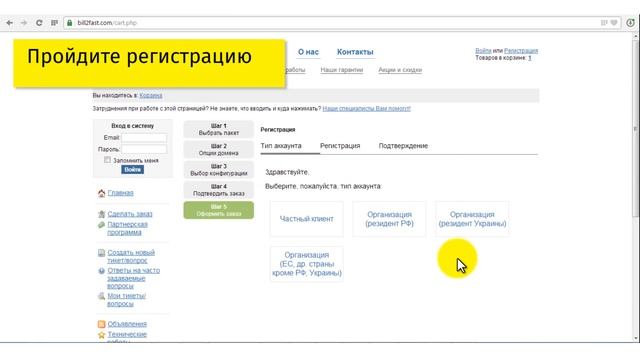Open the О нас menu item
This screenshot has width=640, height=360.
(308, 52)
